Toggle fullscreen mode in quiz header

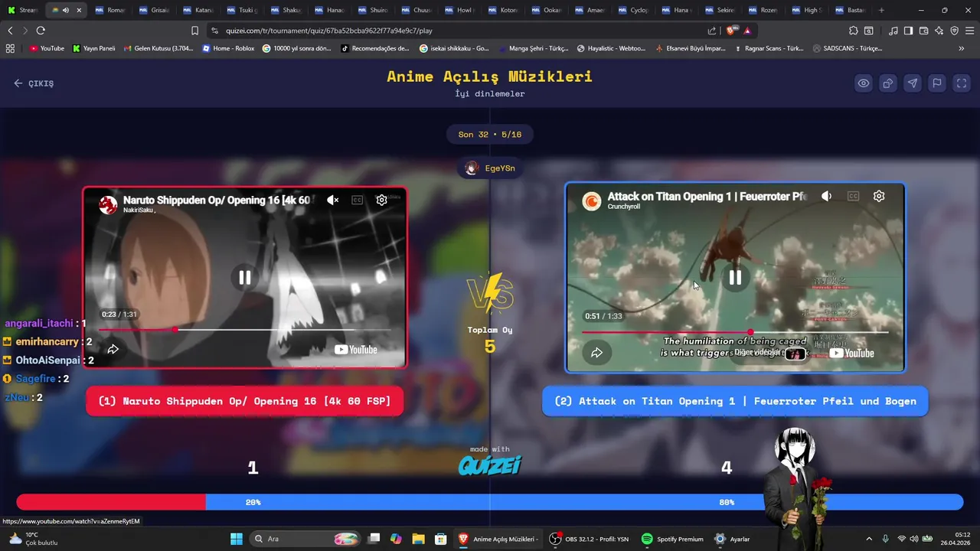pyautogui.click(x=962, y=83)
